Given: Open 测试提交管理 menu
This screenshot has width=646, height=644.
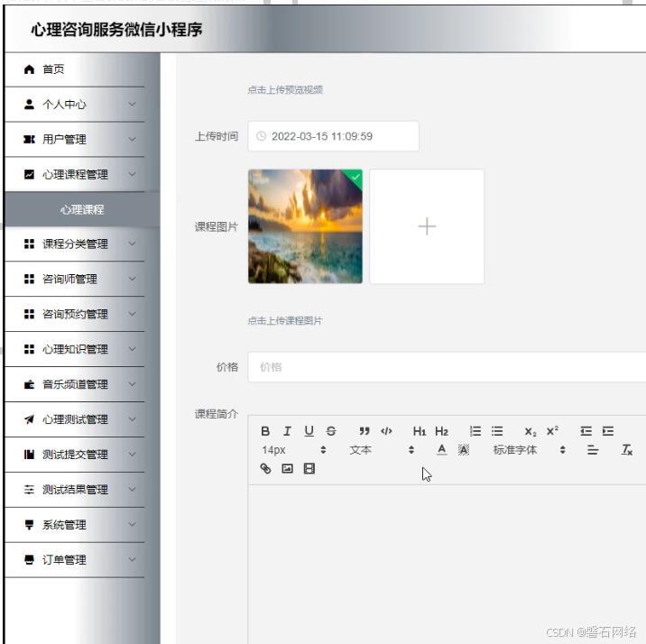Looking at the screenshot, I should pos(75,455).
